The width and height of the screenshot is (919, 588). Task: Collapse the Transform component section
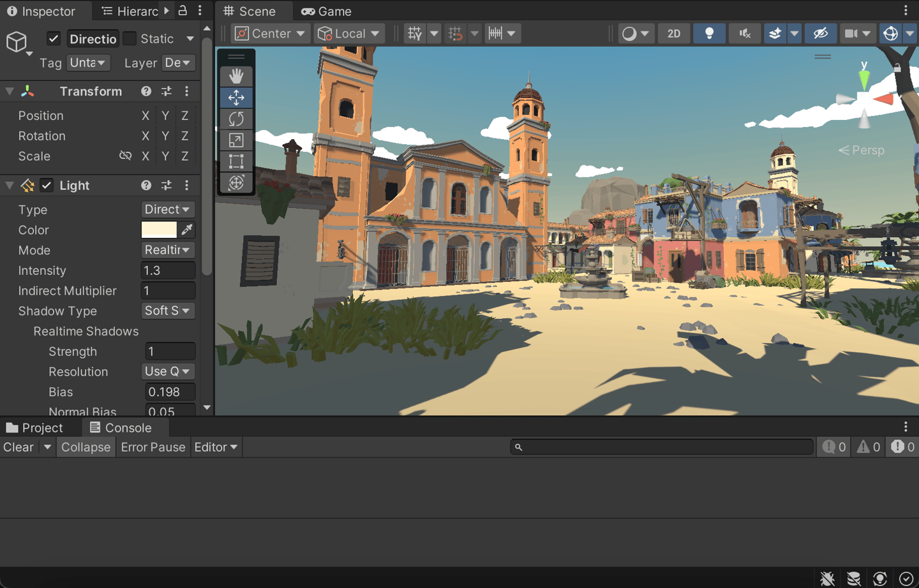click(10, 92)
